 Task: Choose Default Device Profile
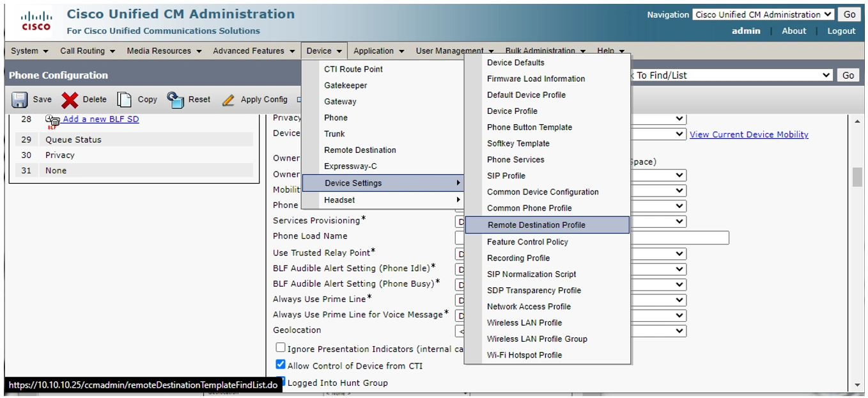coord(526,95)
